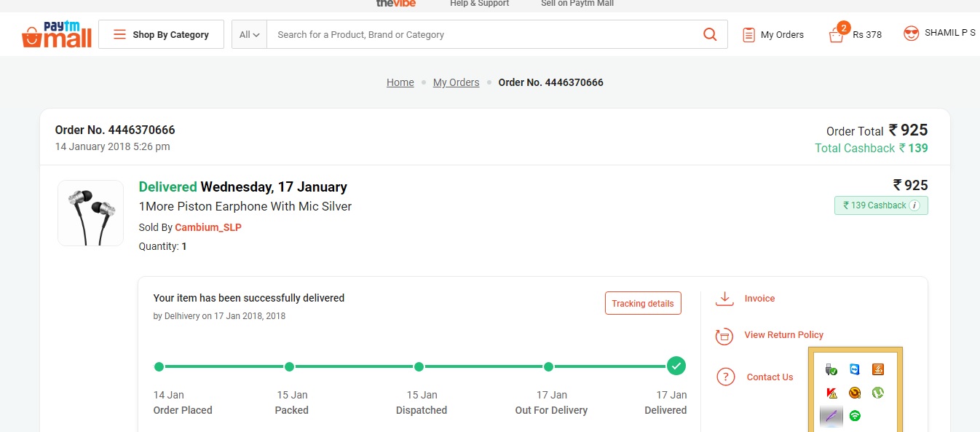The image size is (980, 432).
Task: Open the shopping bag cart icon
Action: pyautogui.click(x=837, y=34)
